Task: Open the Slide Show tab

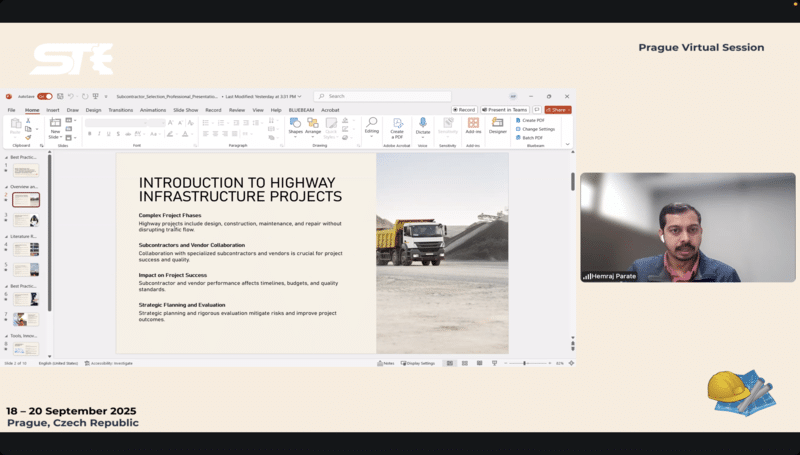Action: click(x=185, y=110)
